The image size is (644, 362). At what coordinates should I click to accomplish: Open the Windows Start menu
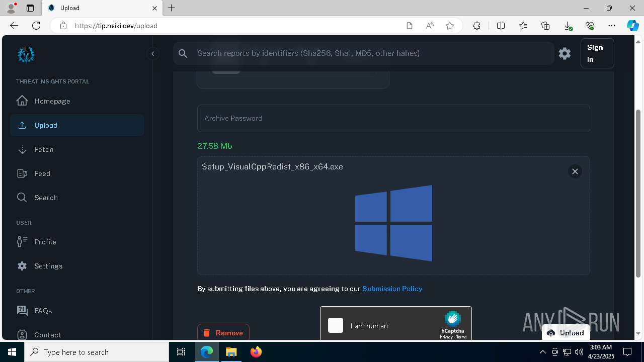coord(12,352)
